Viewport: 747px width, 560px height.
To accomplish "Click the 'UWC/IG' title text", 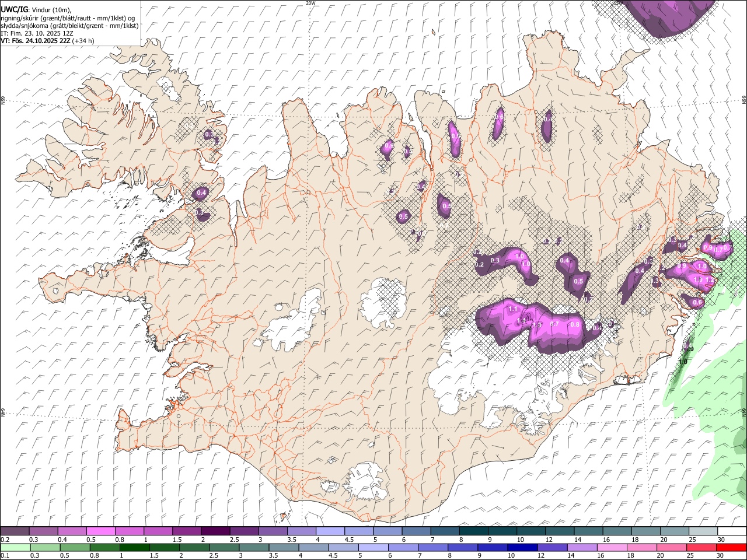I will (x=14, y=9).
